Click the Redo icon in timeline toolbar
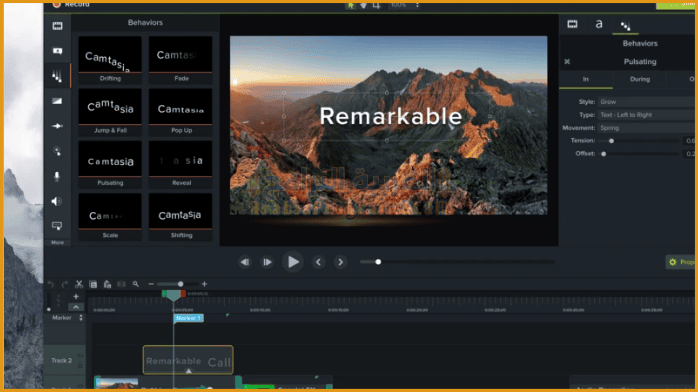698x392 pixels. (65, 284)
